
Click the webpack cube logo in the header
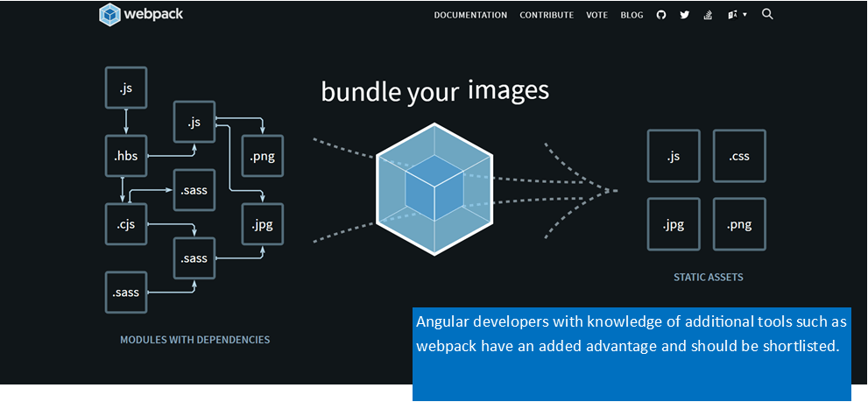109,14
